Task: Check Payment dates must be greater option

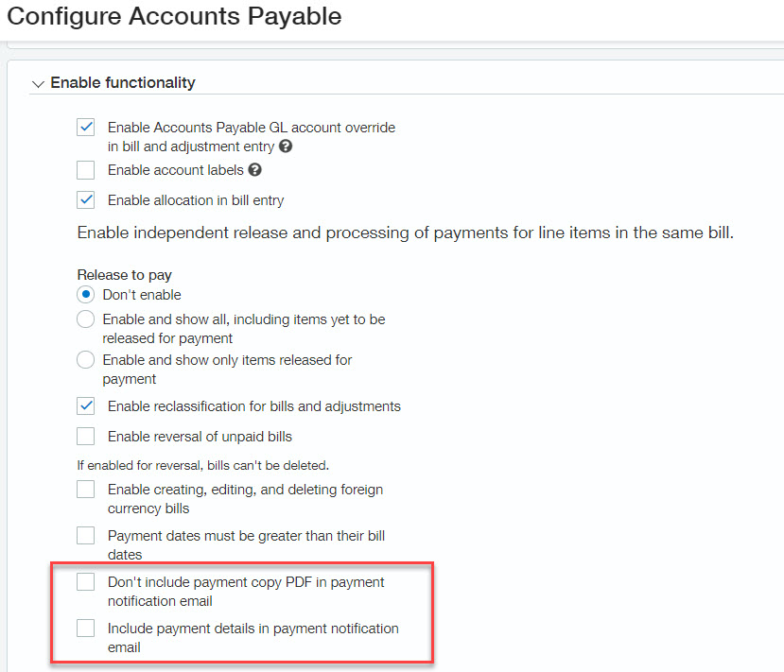Action: 86,536
